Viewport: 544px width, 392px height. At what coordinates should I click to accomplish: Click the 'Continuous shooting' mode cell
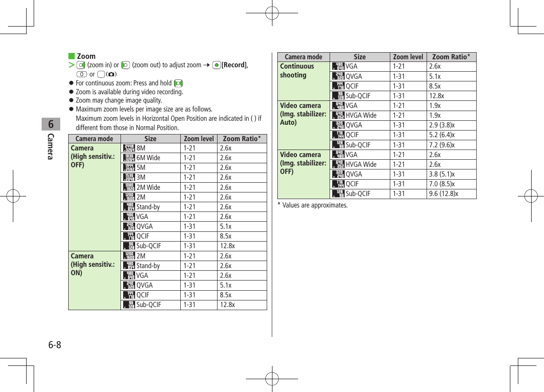point(303,81)
